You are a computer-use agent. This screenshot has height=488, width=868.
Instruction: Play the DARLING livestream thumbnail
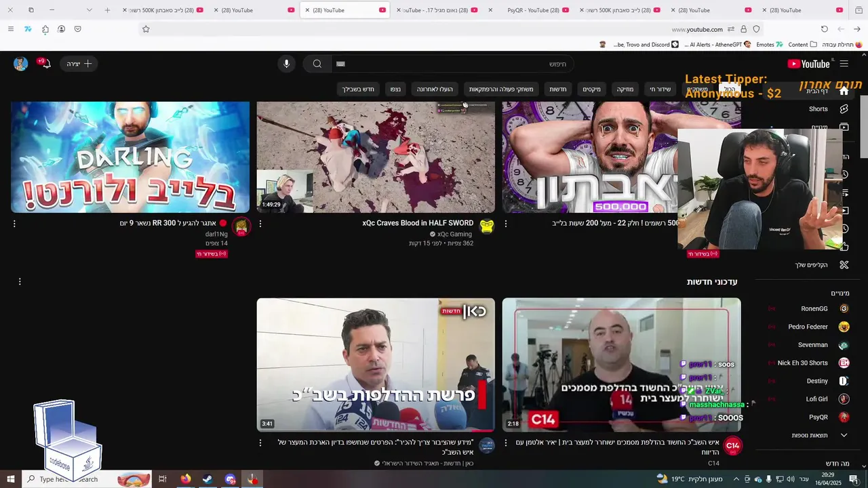point(130,157)
